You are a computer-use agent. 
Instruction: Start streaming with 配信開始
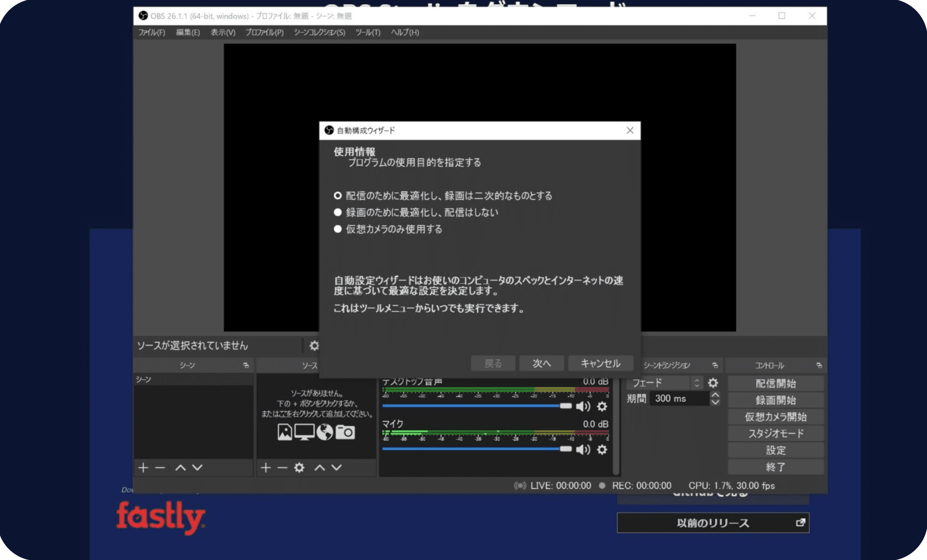click(x=776, y=383)
